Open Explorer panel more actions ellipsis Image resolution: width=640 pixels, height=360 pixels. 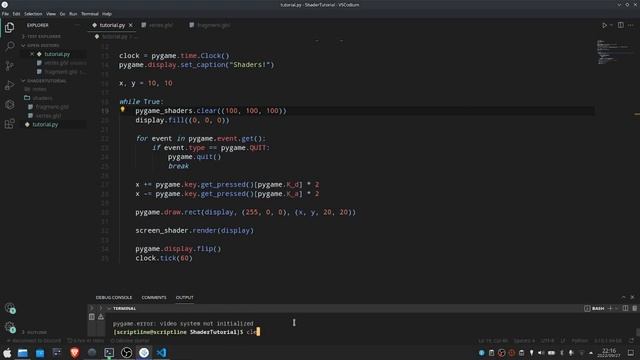point(77,25)
